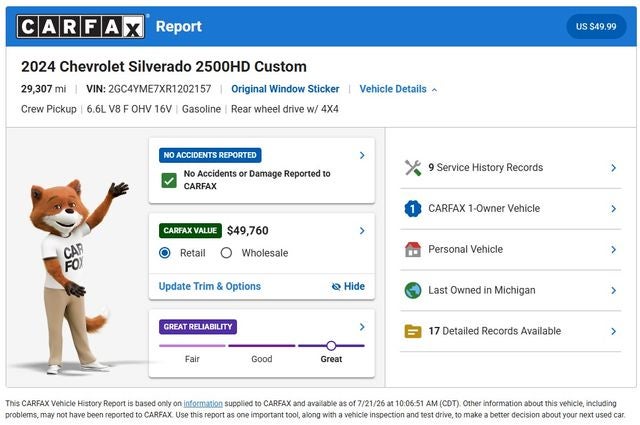
Task: Click the house Personal Vehicle icon
Action: [x=413, y=249]
